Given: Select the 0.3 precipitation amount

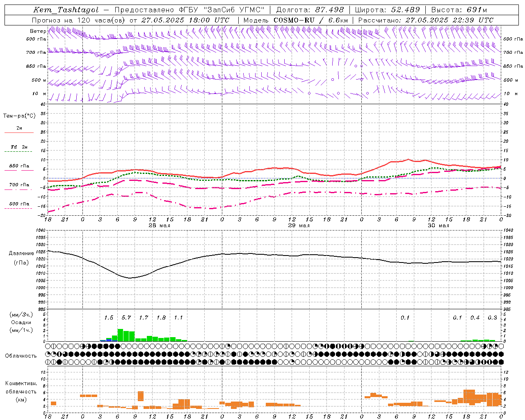Looking at the screenshot, I should [492, 318].
